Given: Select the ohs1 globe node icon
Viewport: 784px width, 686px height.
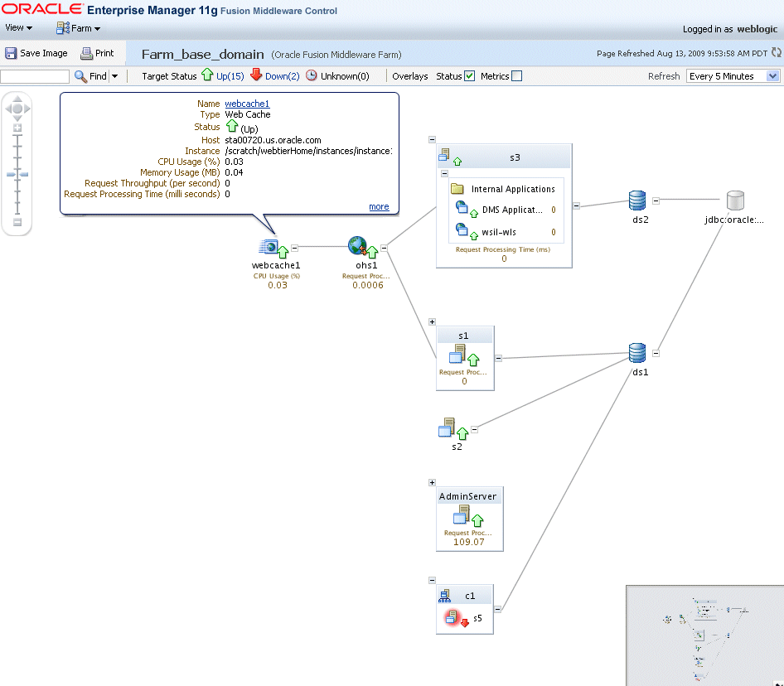Looking at the screenshot, I should (357, 245).
